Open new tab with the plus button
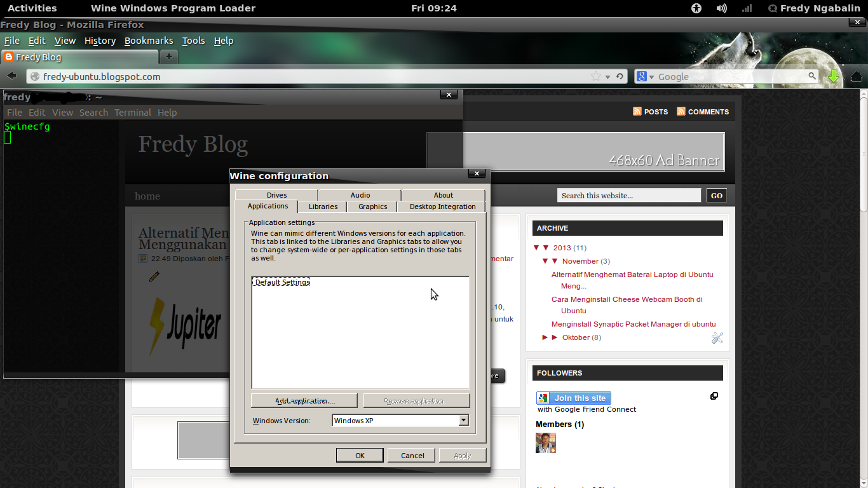The width and height of the screenshot is (868, 488). (x=168, y=57)
